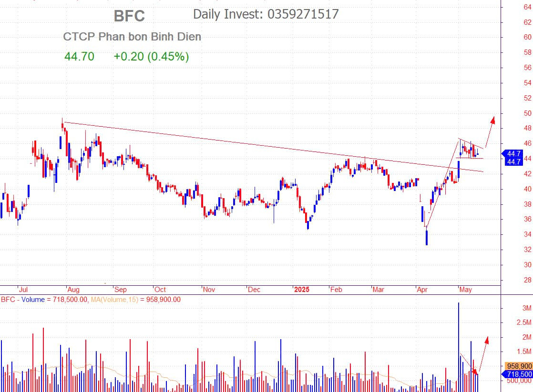The image size is (533, 392).
Task: Click the 'BFC - Volume = 718,500.00' indicator label
Action: tap(44, 300)
